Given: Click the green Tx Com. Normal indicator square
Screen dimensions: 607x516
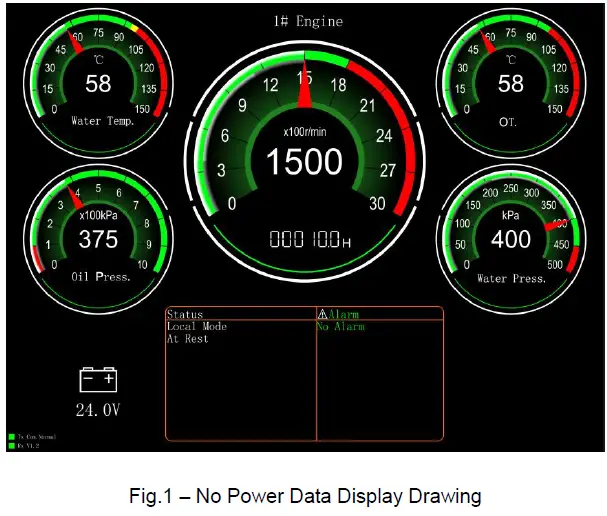Looking at the screenshot, I should click(x=12, y=437).
